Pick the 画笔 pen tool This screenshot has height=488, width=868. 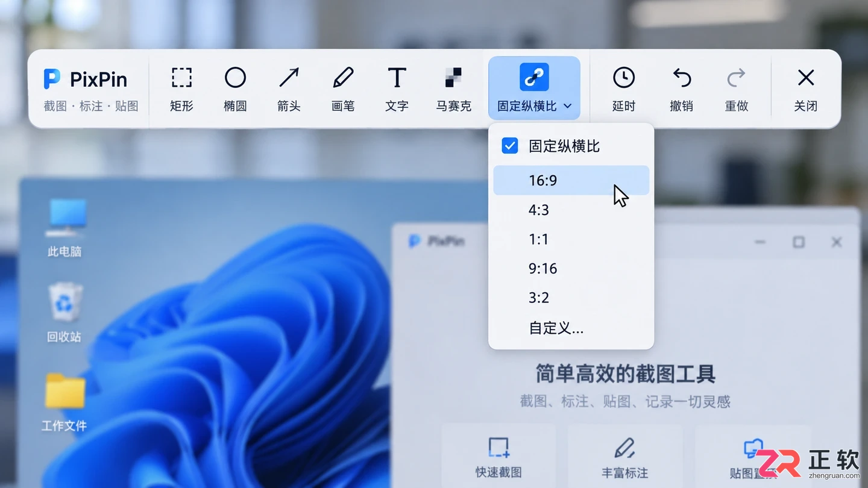click(343, 89)
